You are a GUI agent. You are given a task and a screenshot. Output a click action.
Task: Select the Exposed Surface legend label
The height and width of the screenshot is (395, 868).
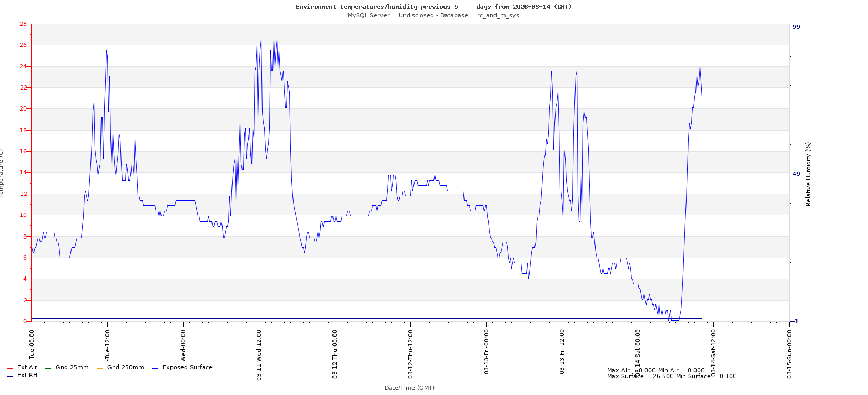tap(187, 368)
